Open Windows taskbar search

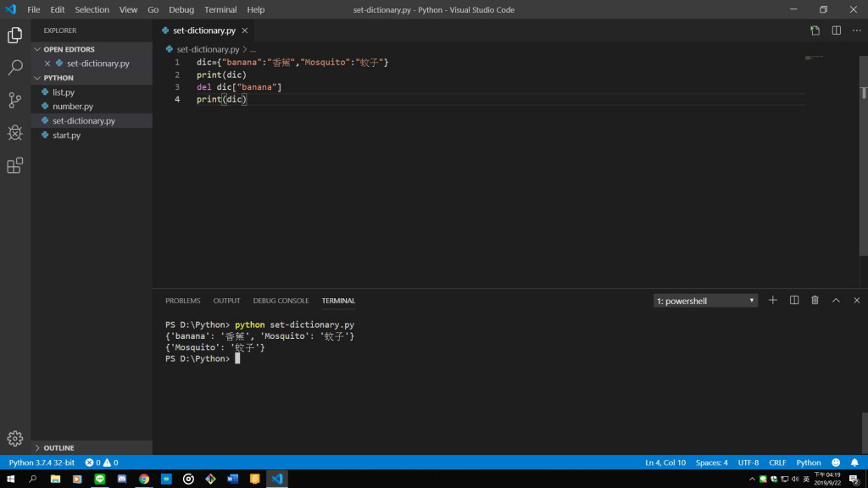click(33, 480)
